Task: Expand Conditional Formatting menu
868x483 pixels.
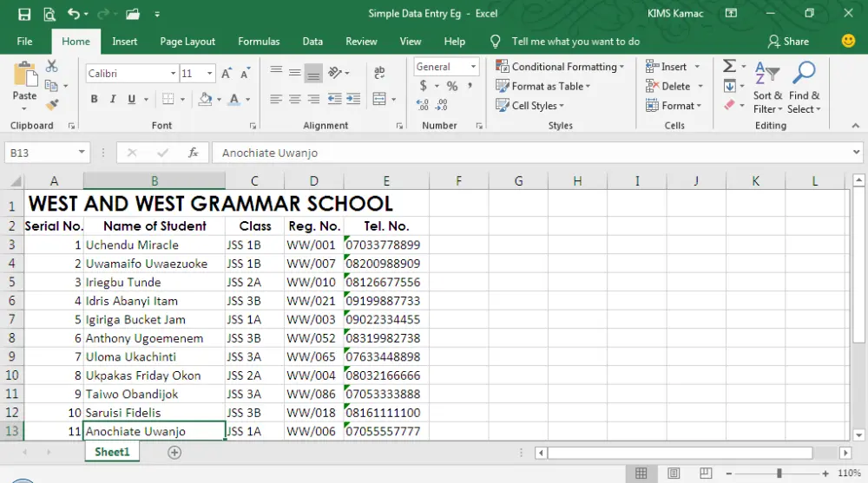Action: pyautogui.click(x=560, y=67)
